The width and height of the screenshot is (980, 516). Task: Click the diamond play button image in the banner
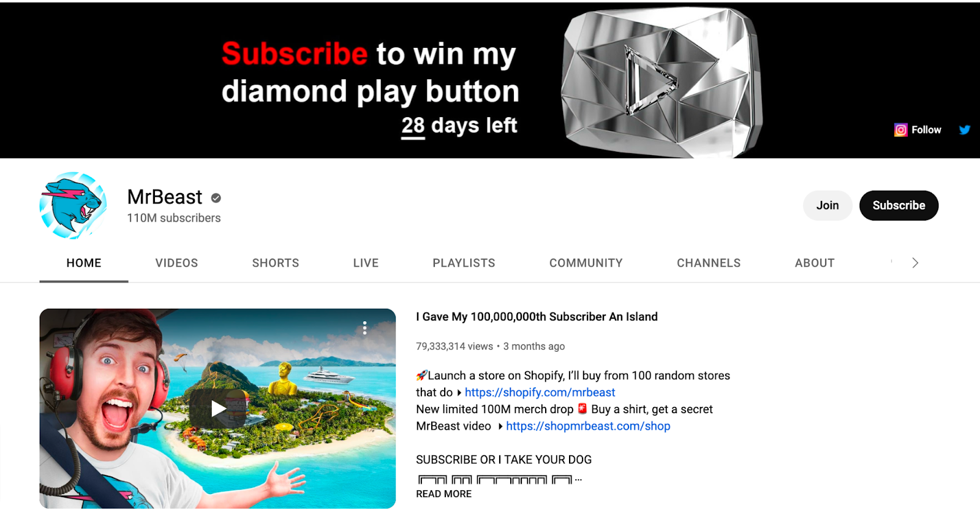tap(663, 81)
